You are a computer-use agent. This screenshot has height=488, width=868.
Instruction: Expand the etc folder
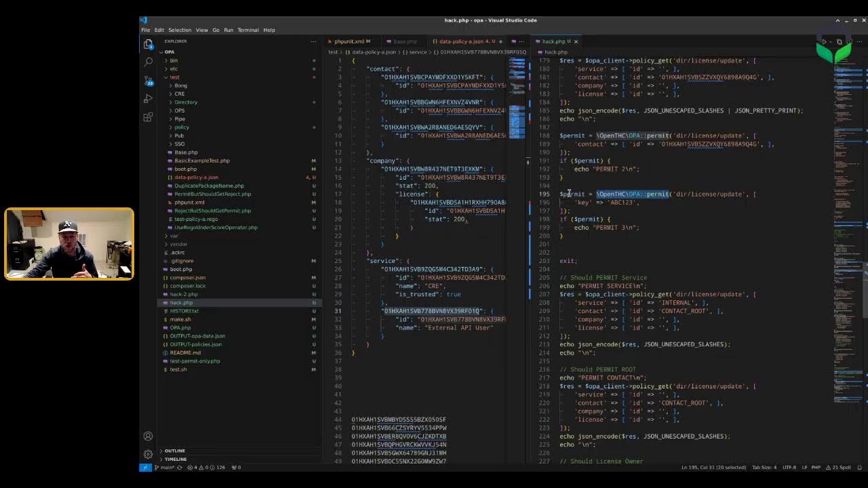174,68
